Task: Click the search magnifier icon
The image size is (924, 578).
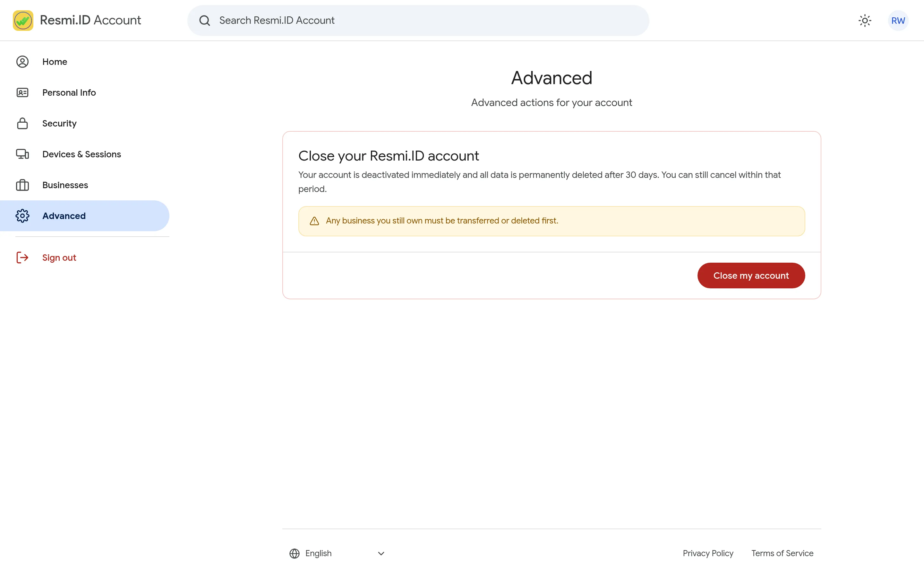Action: click(205, 21)
